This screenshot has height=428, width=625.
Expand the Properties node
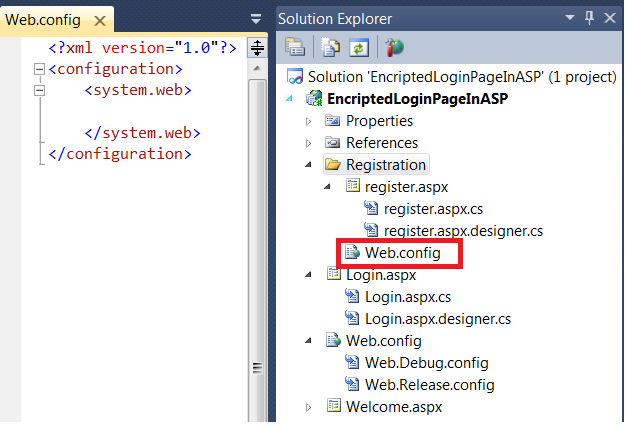pos(309,121)
